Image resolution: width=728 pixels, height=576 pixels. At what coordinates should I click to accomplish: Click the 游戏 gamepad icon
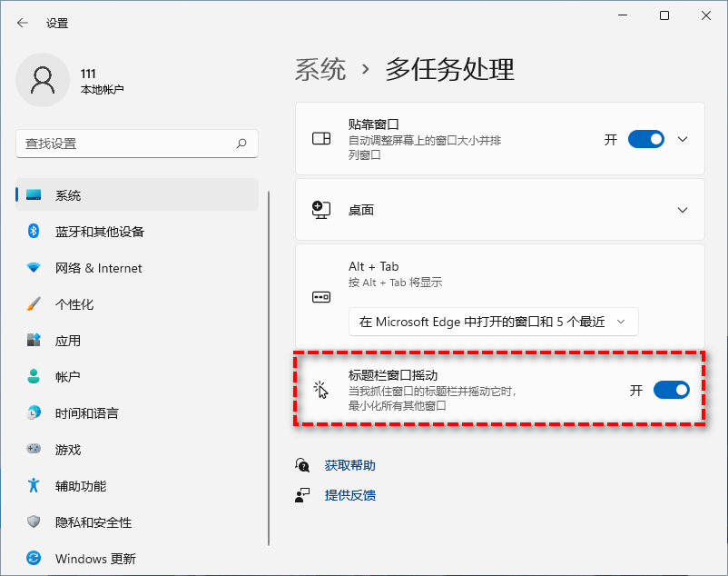34,449
